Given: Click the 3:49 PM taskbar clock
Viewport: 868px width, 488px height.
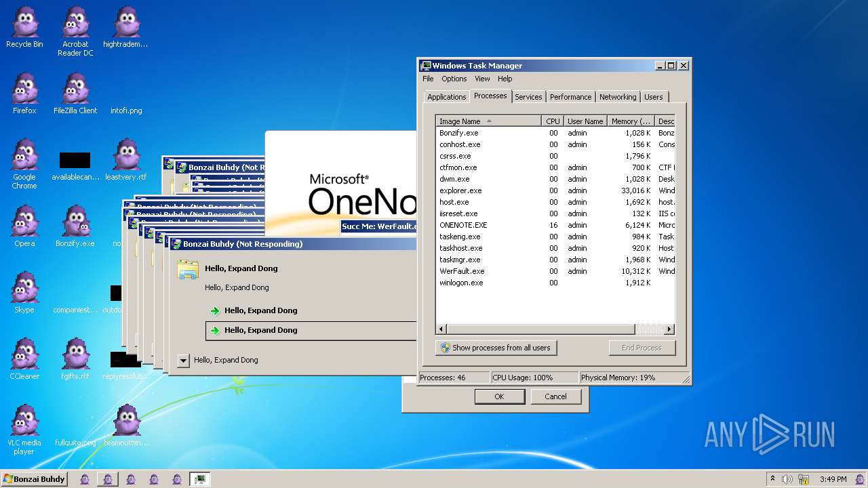Looking at the screenshot, I should coord(833,479).
